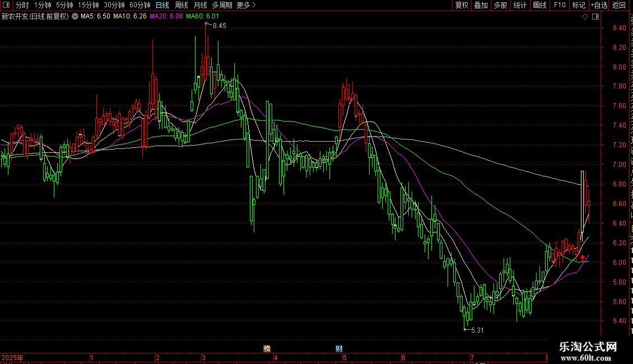Viewport: 633px width, 364px height.
Task: Open the indicator dropdown beside 新农开发
Action: click(75, 16)
